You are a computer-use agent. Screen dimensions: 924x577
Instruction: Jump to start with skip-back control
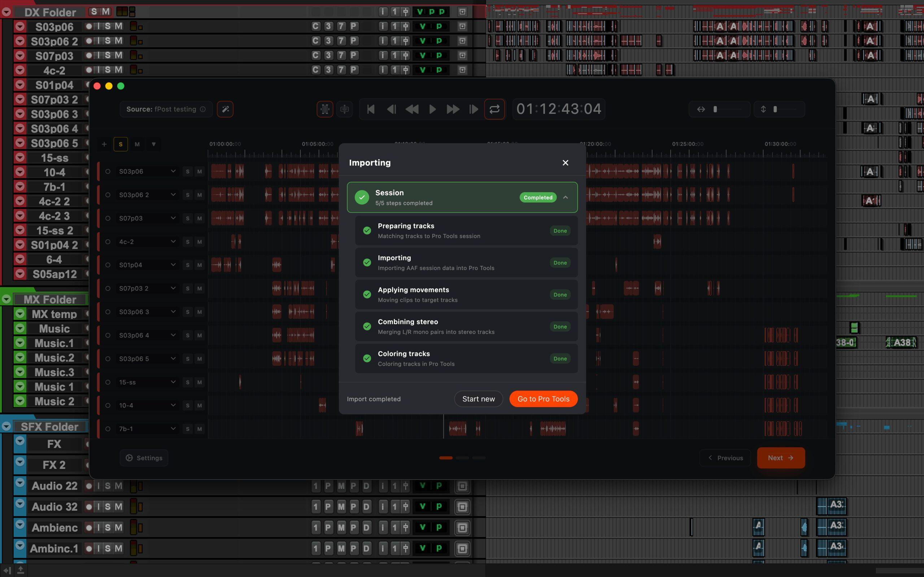tap(371, 109)
